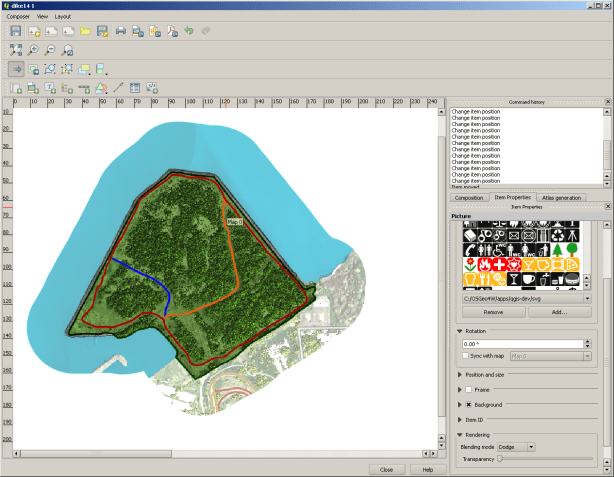Uncheck the Background checkbox
Viewport: 614px width, 477px height.
pos(467,404)
